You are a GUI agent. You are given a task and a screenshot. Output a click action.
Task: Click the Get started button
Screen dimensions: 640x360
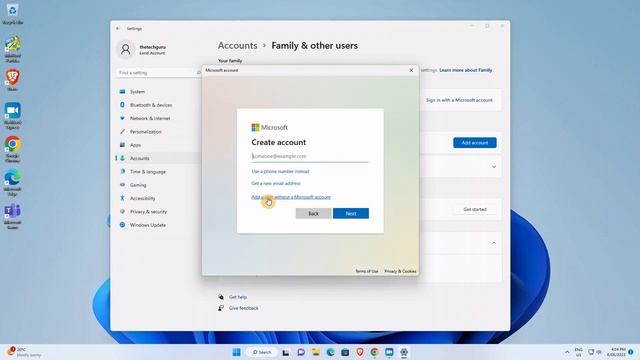coord(475,209)
